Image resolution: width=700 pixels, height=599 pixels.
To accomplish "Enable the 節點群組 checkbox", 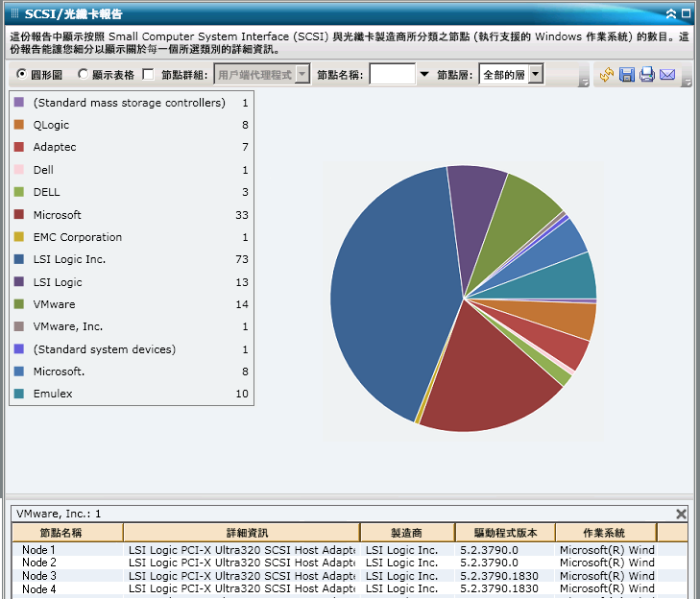I will pos(148,75).
